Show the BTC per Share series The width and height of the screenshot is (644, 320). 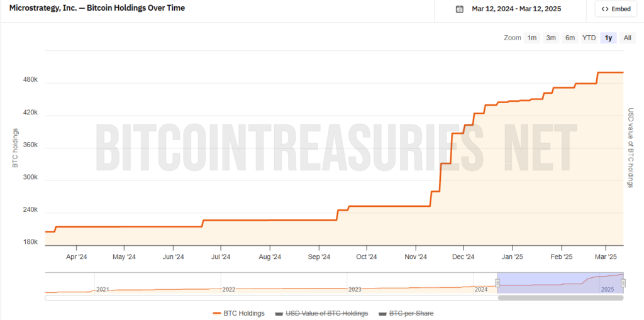click(x=411, y=313)
